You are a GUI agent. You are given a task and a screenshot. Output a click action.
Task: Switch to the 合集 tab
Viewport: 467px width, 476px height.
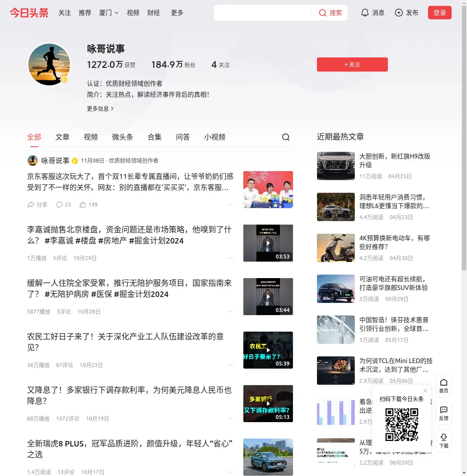155,137
